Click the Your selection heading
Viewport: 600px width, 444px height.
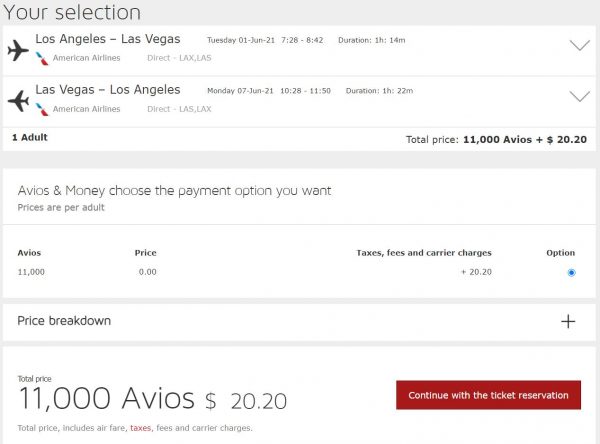click(71, 13)
